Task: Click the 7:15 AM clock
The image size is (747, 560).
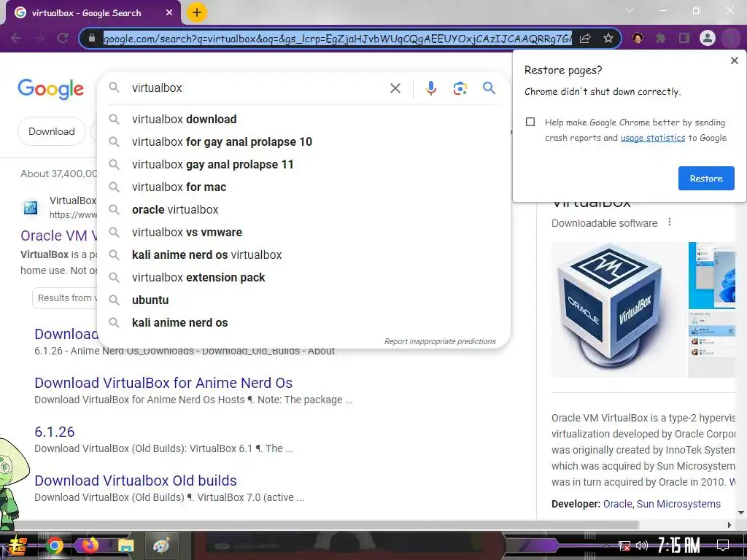Action: tap(679, 545)
